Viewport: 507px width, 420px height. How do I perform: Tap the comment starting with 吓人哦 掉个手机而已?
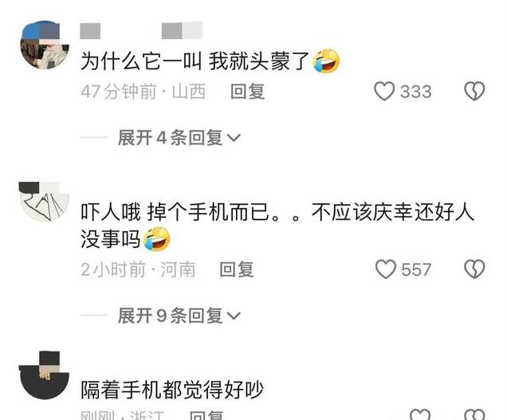(277, 226)
